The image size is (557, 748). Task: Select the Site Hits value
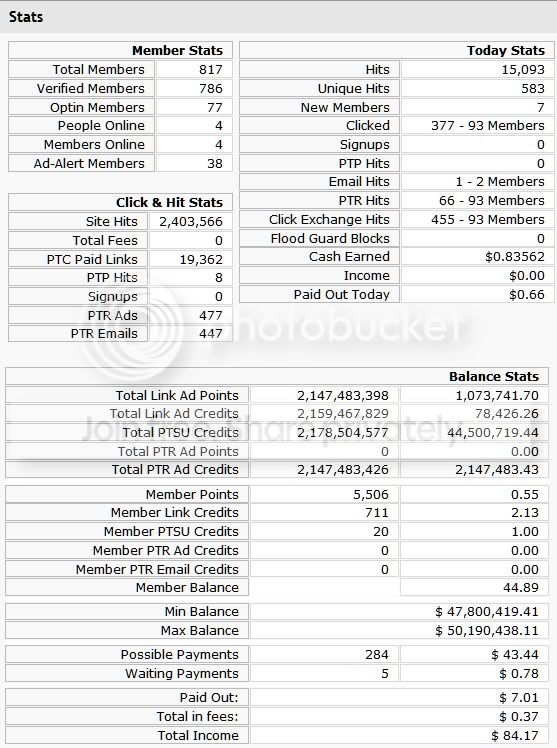click(x=191, y=221)
